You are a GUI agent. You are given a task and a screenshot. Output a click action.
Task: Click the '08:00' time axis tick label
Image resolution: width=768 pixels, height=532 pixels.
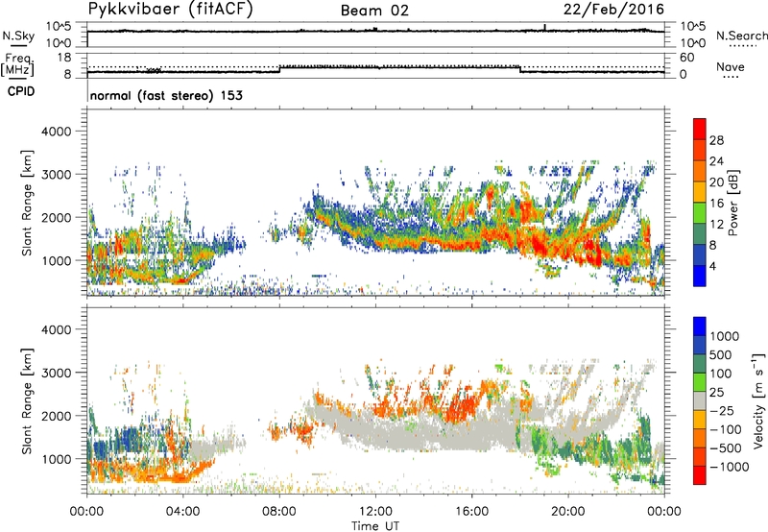pos(279,512)
